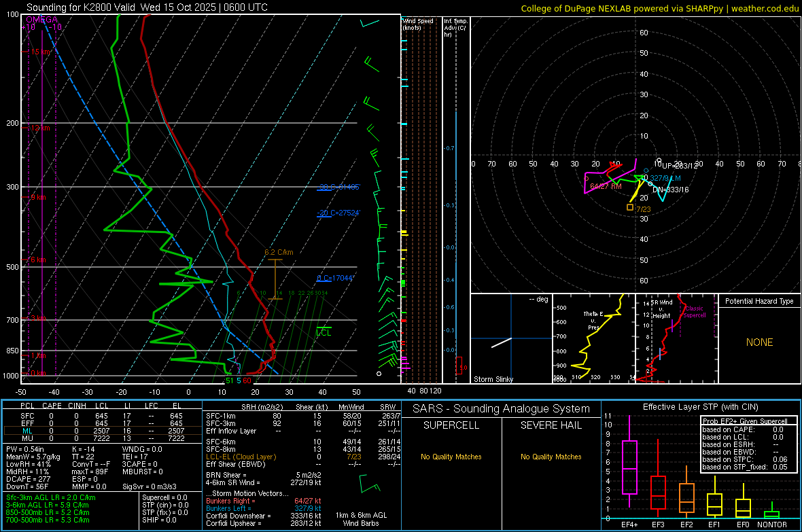
Task: Click the 700-500mb LR = 5.3 C/km line
Action: click(48, 520)
